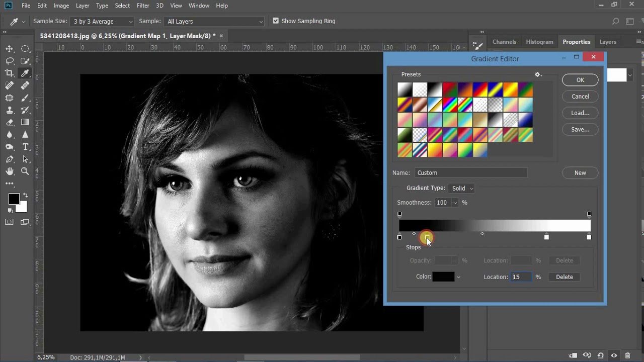Image resolution: width=644 pixels, height=362 pixels.
Task: Clip adjustment to layer icon
Action: [573, 355]
